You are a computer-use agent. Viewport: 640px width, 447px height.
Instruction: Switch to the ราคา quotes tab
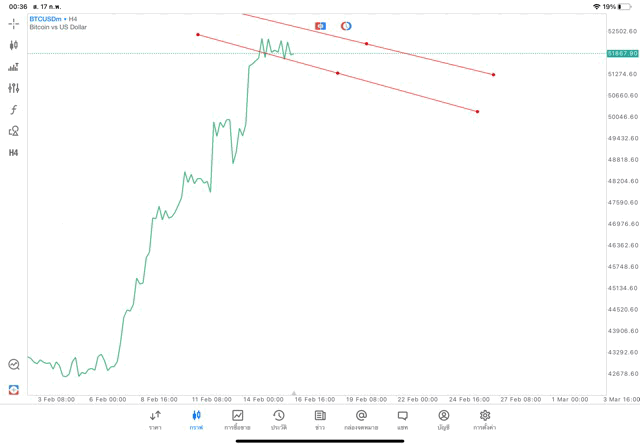coord(155,419)
